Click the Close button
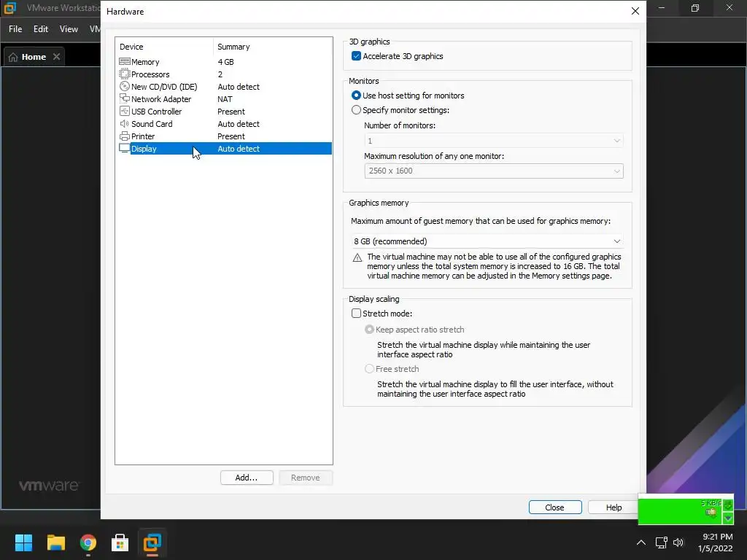Screen dimensions: 747x560 pos(555,507)
